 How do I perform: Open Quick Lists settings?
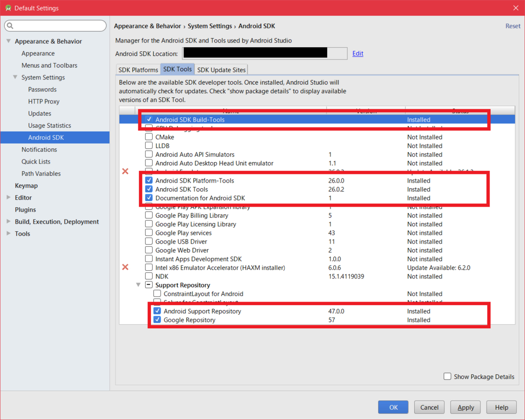click(36, 162)
